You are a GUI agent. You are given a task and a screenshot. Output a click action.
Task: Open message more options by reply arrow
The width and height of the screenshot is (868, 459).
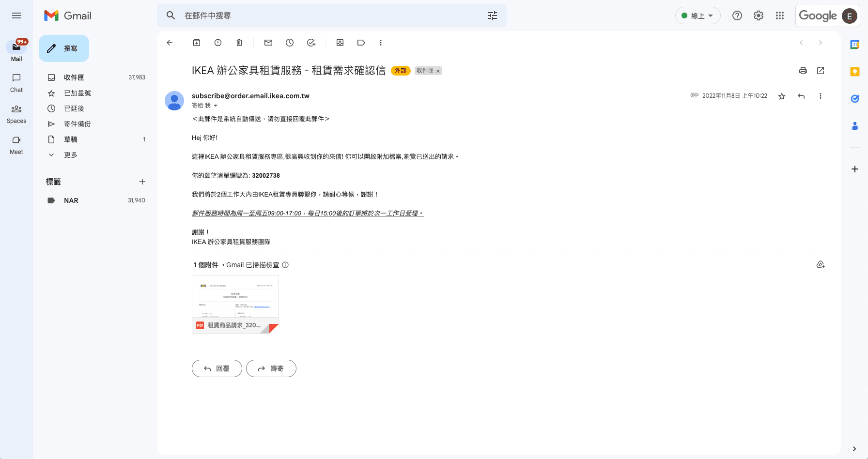pyautogui.click(x=821, y=96)
